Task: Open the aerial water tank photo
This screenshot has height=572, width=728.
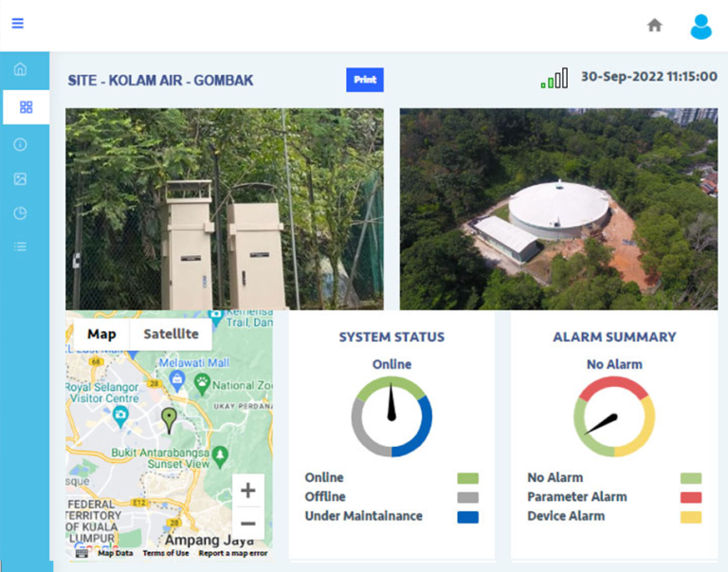Action: point(558,209)
